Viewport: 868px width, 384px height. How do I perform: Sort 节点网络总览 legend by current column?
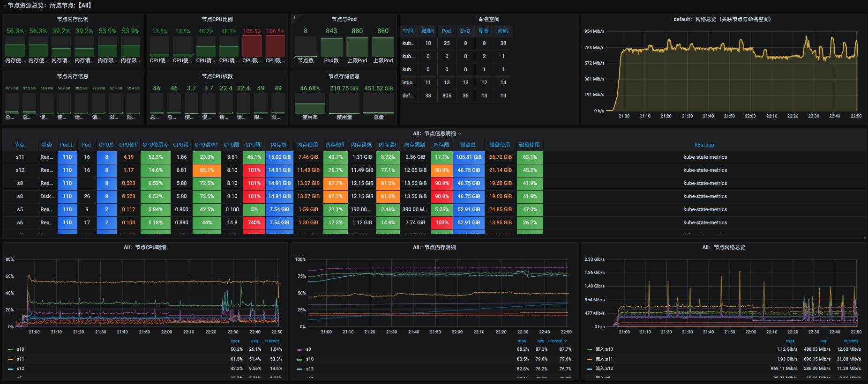(x=851, y=341)
